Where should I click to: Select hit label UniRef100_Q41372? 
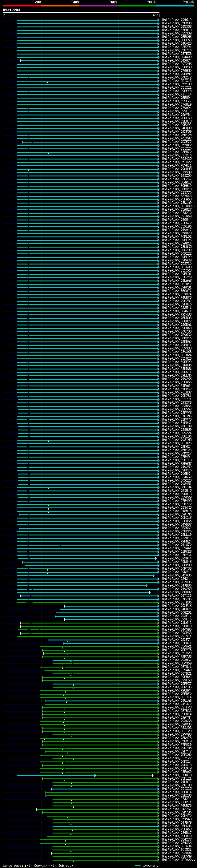pyautogui.click(x=177, y=704)
